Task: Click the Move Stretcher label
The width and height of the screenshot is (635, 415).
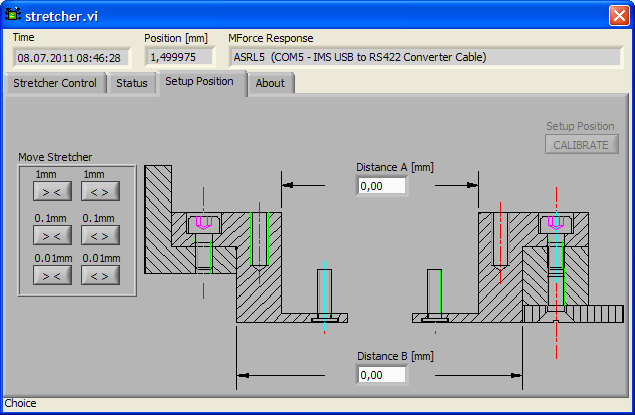Action: point(55,157)
